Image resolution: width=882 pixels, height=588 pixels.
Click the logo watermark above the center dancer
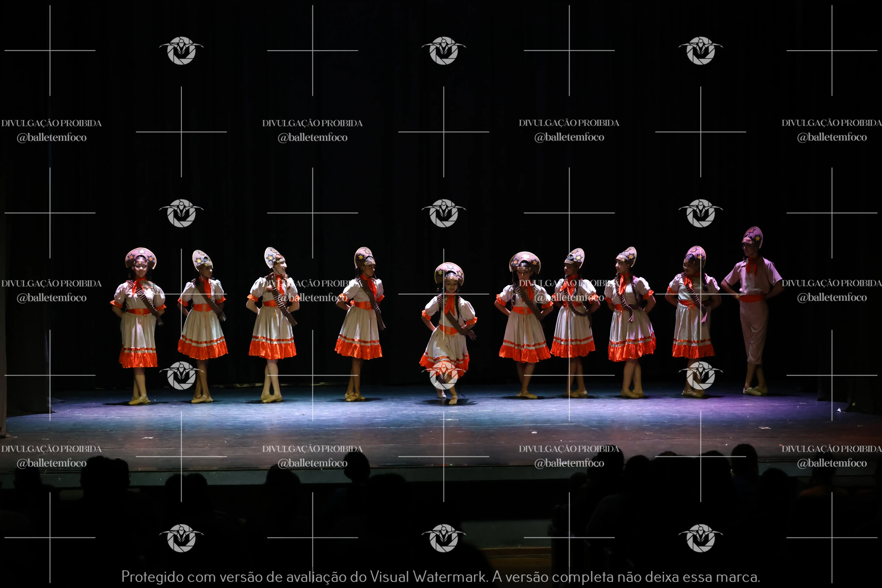(x=444, y=213)
